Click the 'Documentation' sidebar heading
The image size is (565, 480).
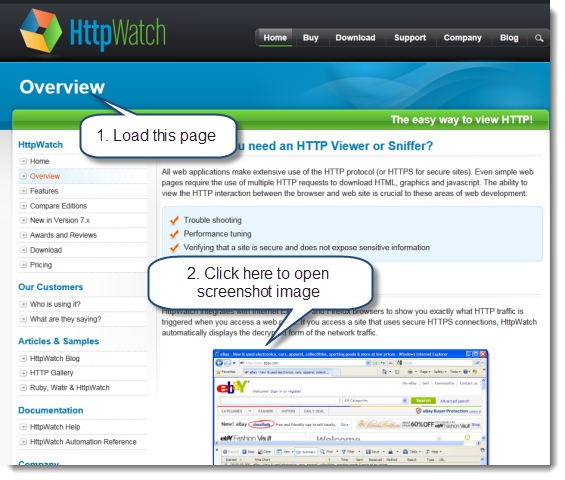click(50, 410)
